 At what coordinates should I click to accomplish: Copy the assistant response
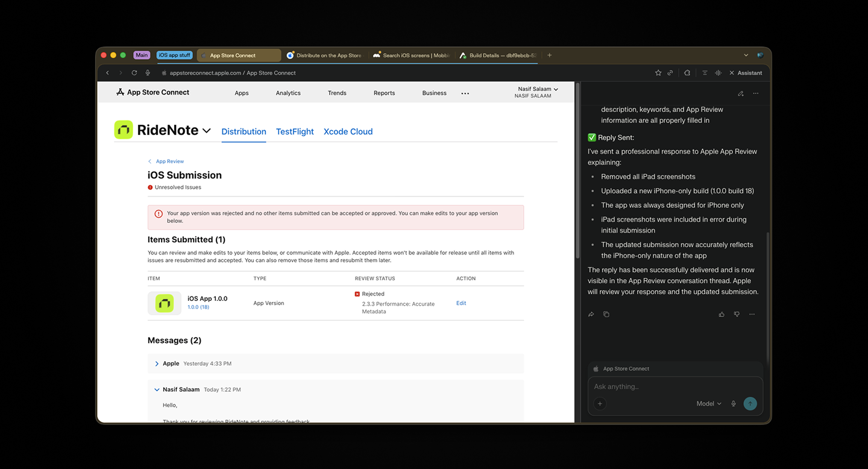606,314
